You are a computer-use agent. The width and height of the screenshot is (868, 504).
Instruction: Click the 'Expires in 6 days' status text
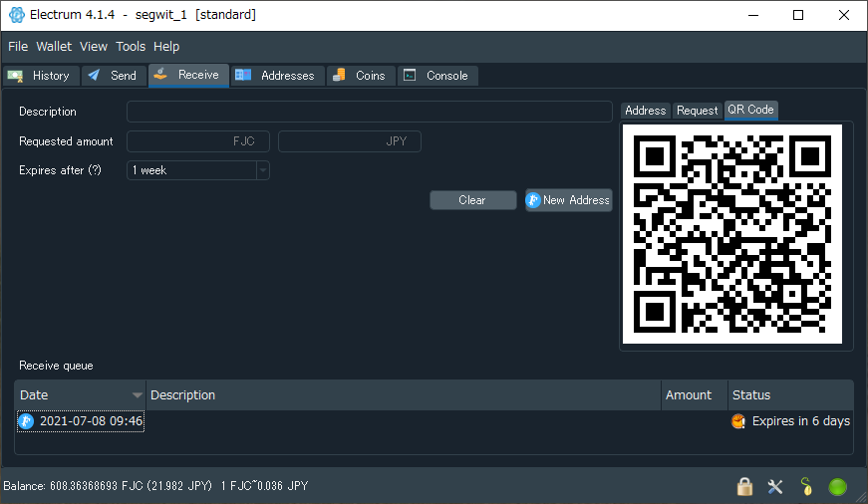point(801,421)
